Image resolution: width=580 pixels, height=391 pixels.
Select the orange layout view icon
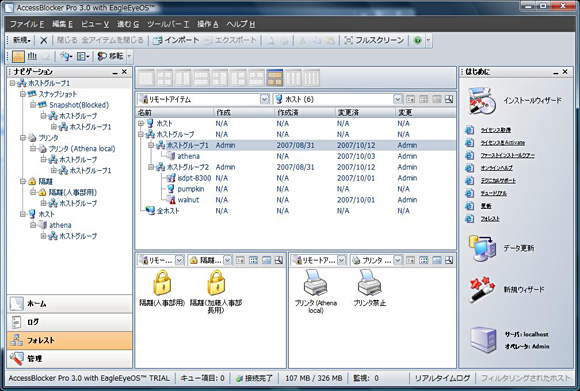pyautogui.click(x=18, y=56)
